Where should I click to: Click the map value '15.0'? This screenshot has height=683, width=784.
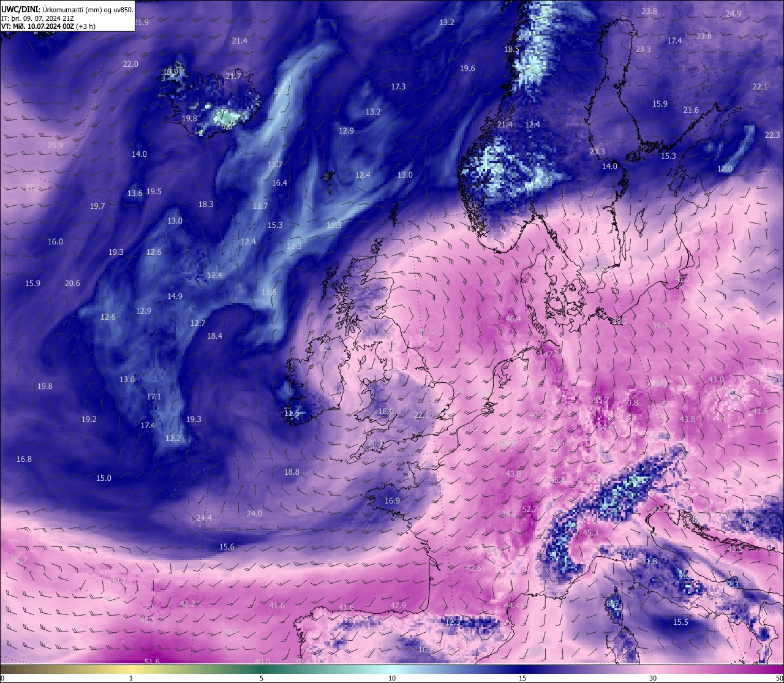(104, 478)
